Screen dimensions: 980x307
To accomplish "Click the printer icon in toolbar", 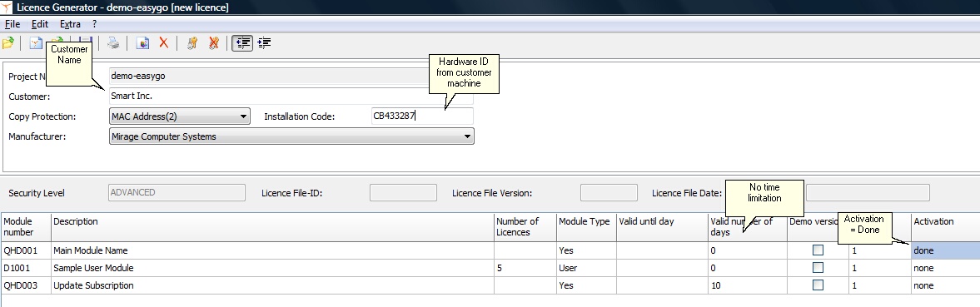I will point(113,43).
